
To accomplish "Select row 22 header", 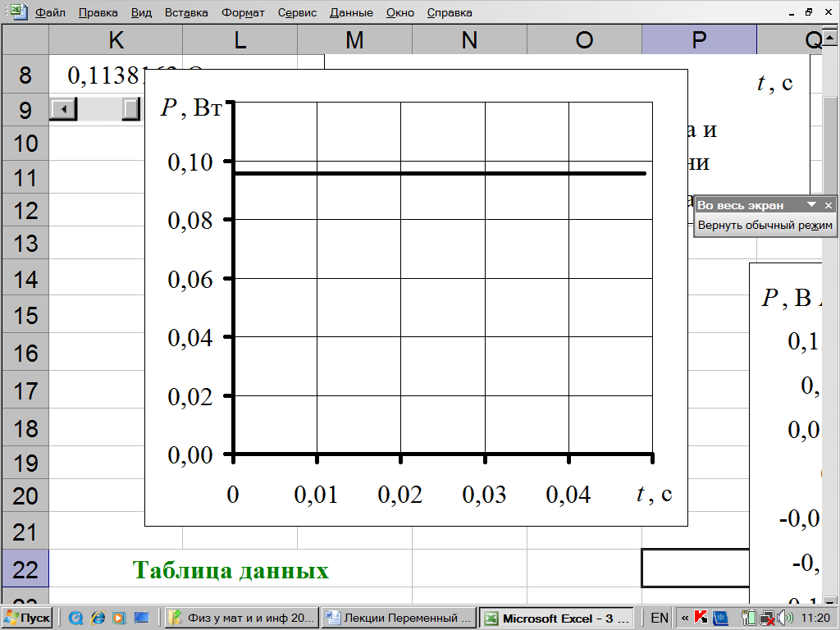I will [x=25, y=568].
